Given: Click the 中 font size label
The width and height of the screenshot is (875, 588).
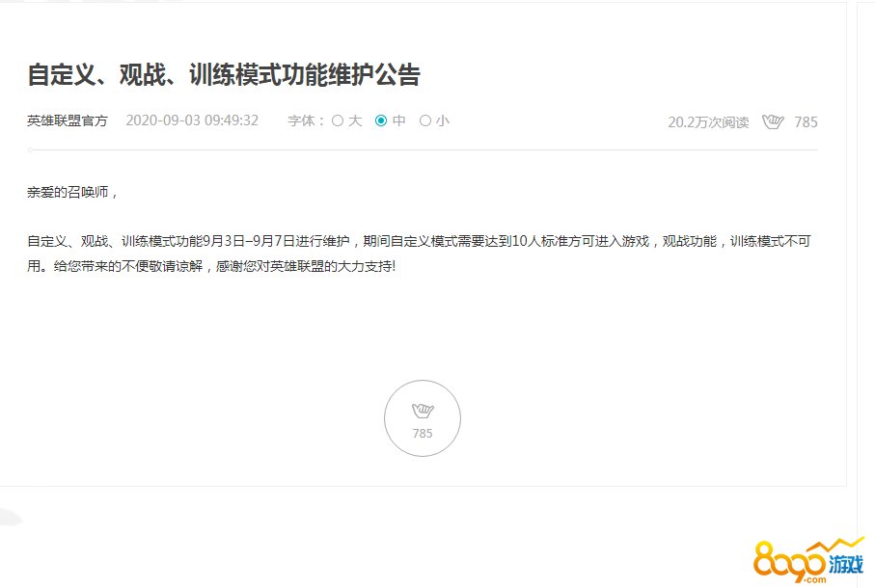Looking at the screenshot, I should (x=398, y=120).
